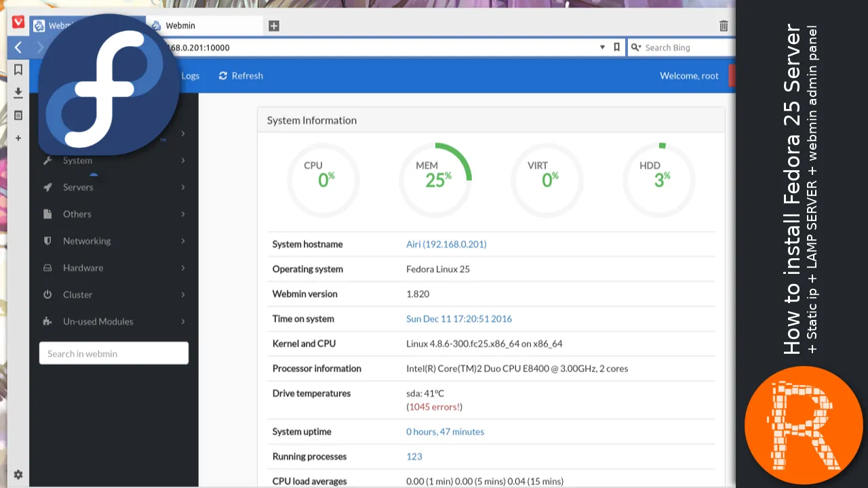Switch to the second Webmin tab
Viewport: 868px width, 488px height.
204,26
